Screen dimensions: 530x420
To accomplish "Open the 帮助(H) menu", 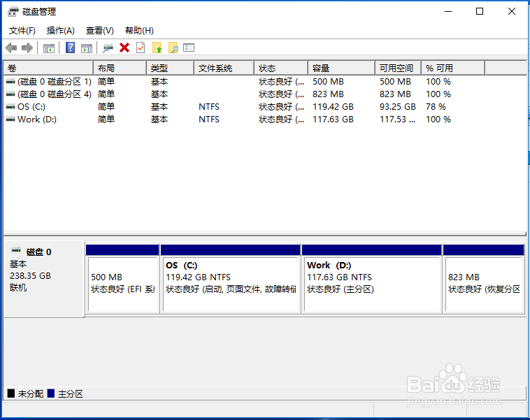I will point(139,31).
